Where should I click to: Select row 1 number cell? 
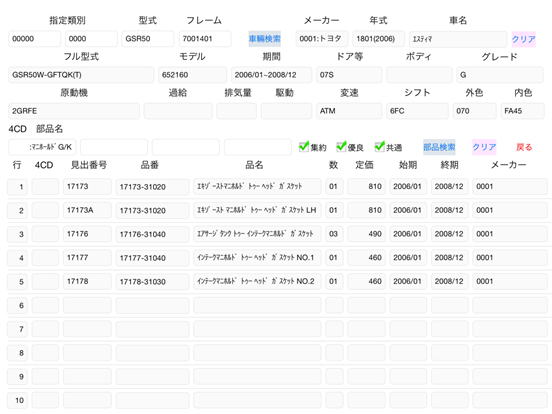pos(18,187)
